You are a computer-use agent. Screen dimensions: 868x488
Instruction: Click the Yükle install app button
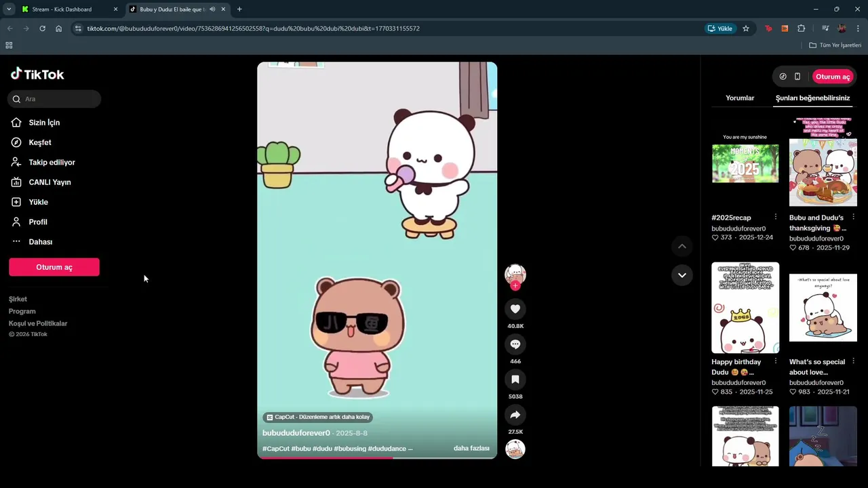click(720, 28)
